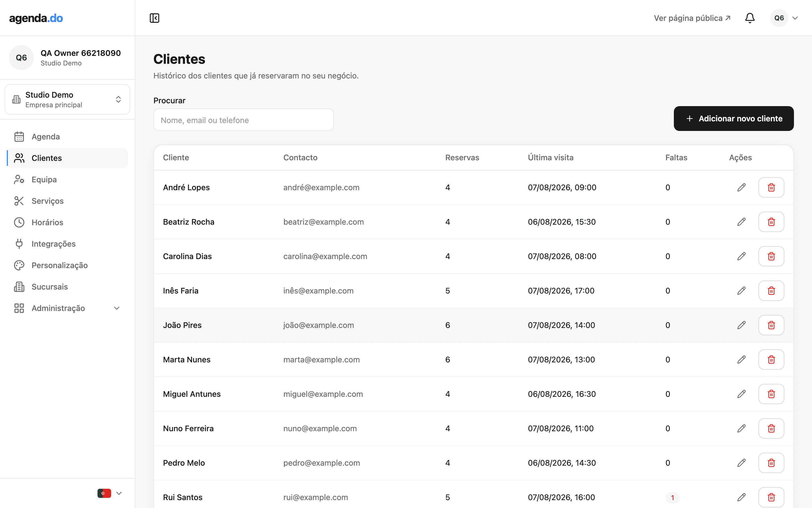Edit Miguel Antunes pencil icon
The width and height of the screenshot is (812, 508).
[x=742, y=394]
